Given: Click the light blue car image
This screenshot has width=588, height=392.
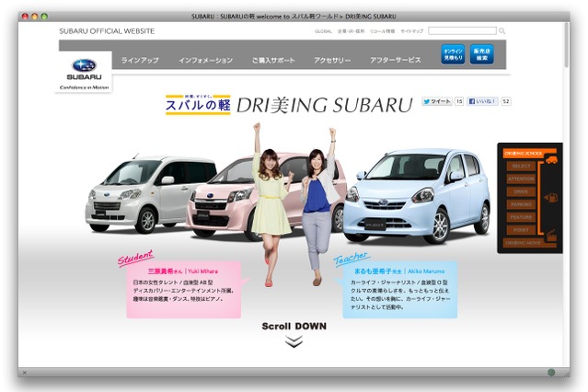Looking at the screenshot, I should tap(416, 195).
